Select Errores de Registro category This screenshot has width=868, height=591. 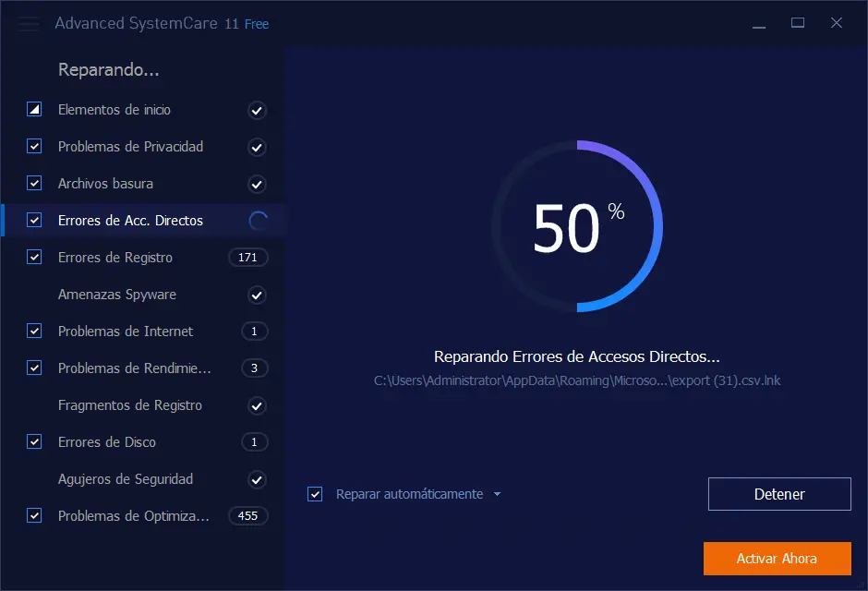[143, 258]
